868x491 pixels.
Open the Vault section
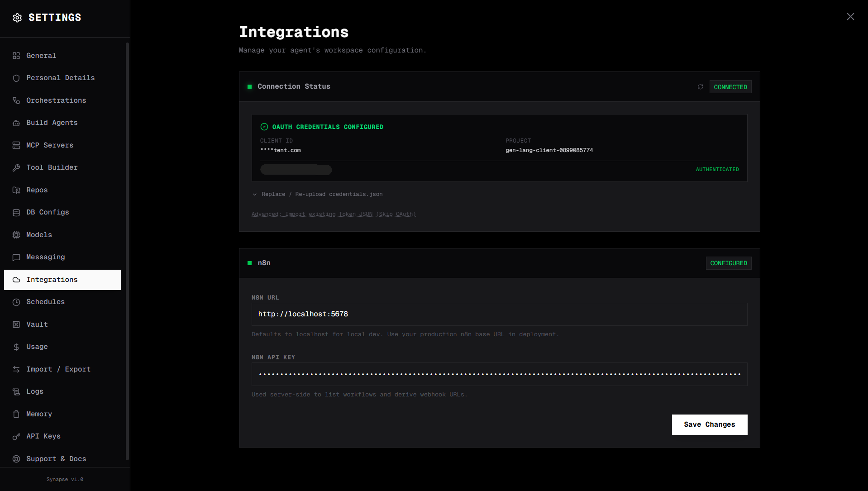pos(62,324)
